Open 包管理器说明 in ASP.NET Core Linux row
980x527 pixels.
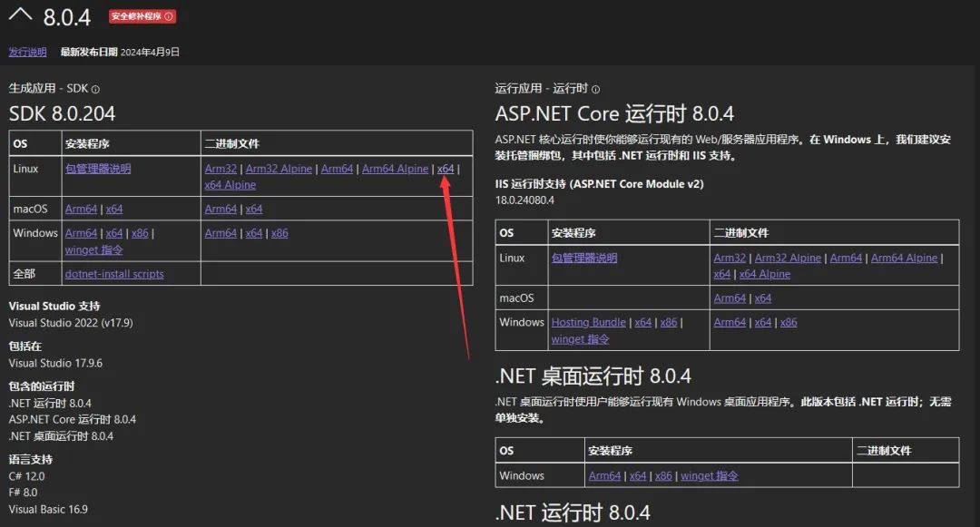(x=584, y=258)
